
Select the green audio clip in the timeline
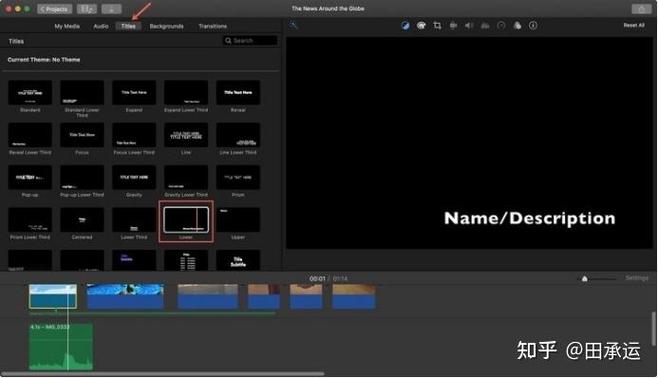pyautogui.click(x=61, y=347)
